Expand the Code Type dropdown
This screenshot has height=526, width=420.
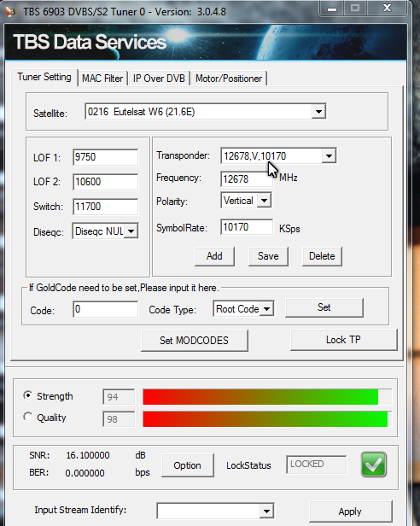click(x=266, y=309)
